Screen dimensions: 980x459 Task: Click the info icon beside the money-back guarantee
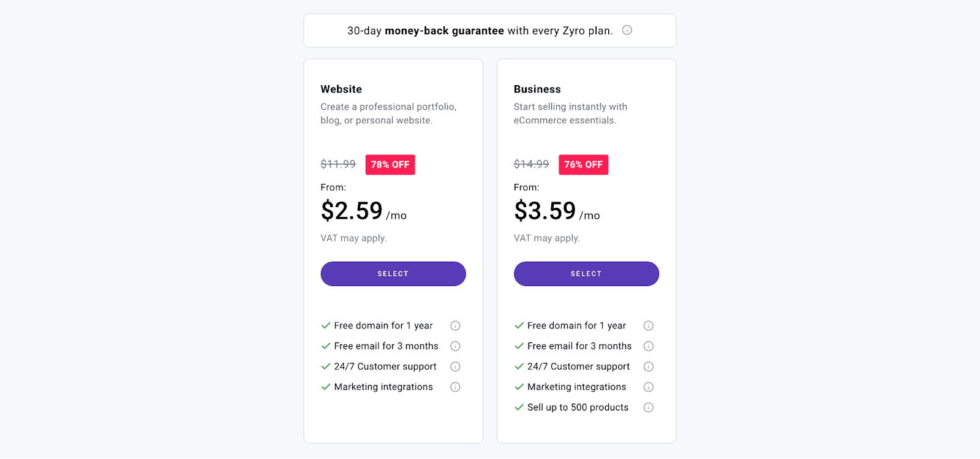click(x=627, y=30)
